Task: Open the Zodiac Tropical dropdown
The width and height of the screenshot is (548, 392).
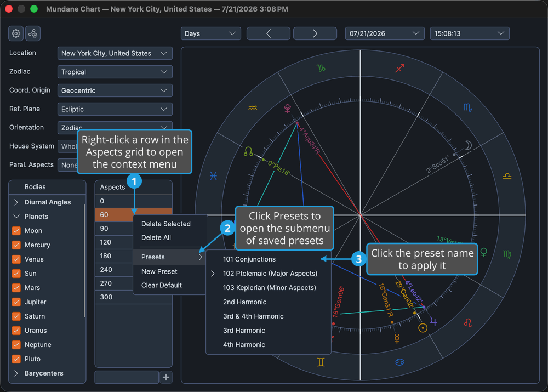Action: pos(115,72)
